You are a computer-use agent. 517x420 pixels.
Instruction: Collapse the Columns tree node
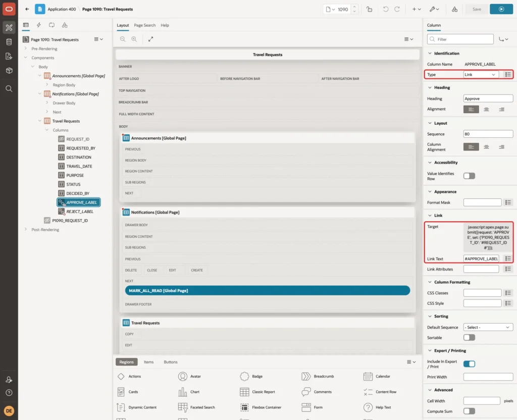[47, 130]
